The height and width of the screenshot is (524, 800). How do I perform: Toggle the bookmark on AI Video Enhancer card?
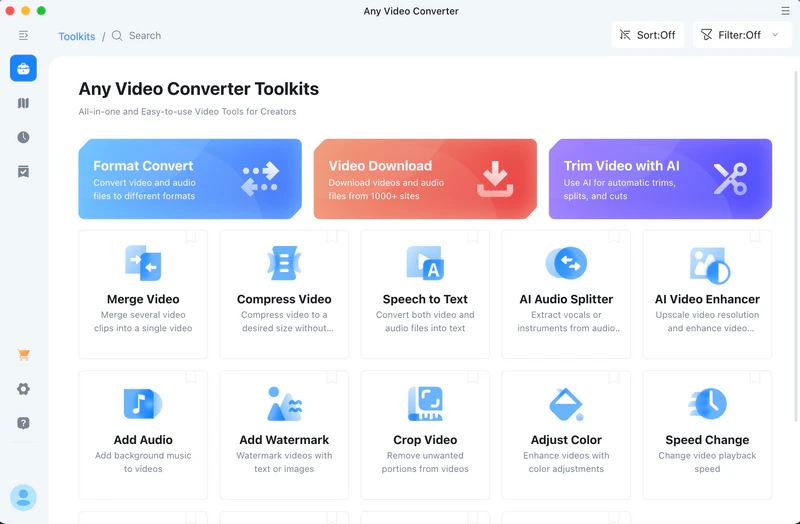pos(755,237)
